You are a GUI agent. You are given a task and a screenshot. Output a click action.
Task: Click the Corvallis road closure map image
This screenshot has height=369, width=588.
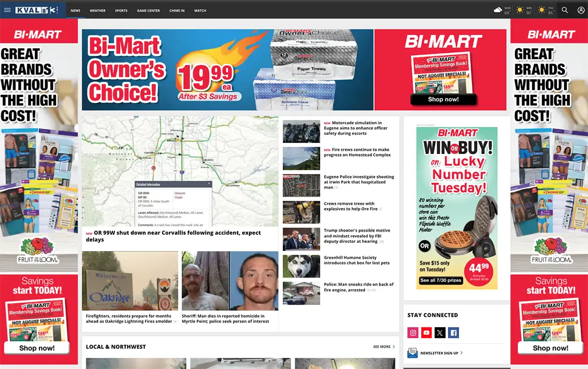tap(180, 171)
